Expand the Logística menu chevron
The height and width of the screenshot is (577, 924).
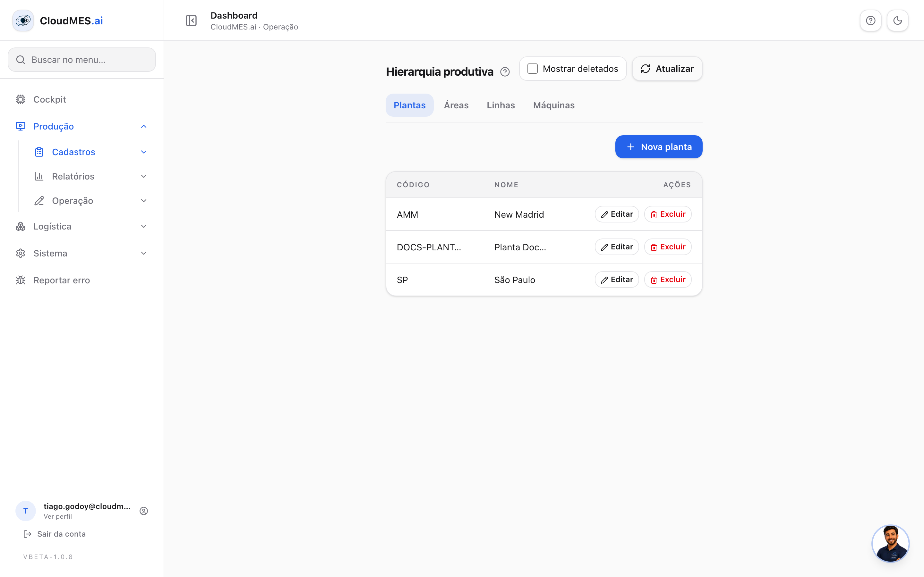143,226
